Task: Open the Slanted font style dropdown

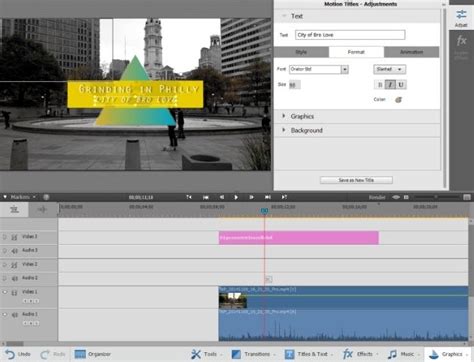Action: pos(389,69)
